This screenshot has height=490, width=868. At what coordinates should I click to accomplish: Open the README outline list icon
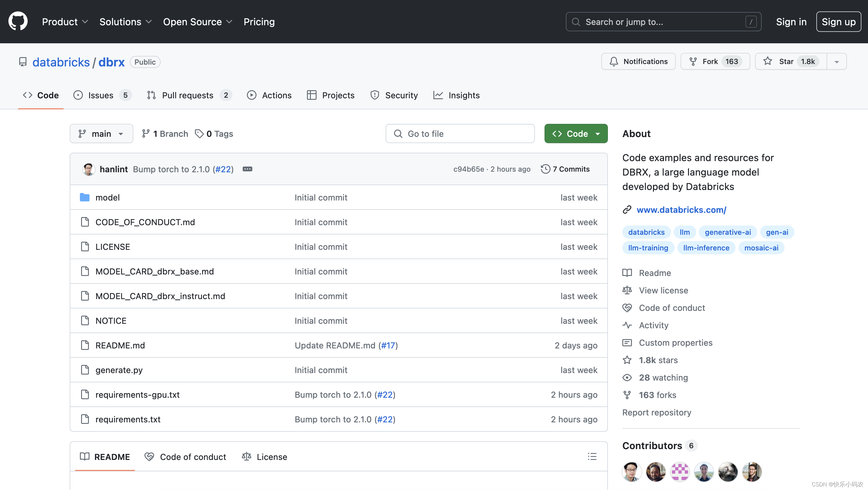point(592,457)
